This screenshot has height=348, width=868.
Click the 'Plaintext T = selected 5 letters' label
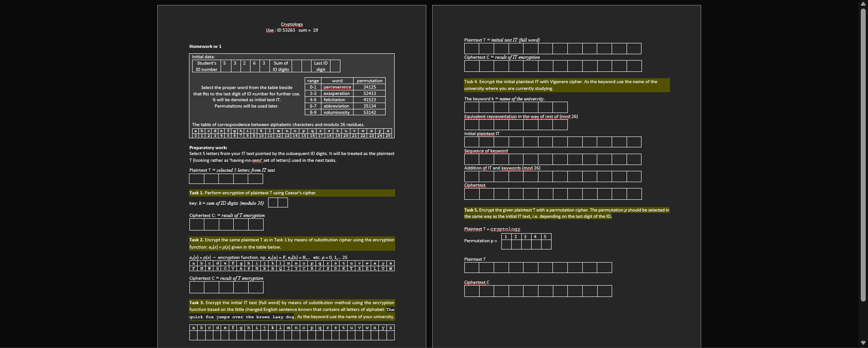[x=232, y=170]
